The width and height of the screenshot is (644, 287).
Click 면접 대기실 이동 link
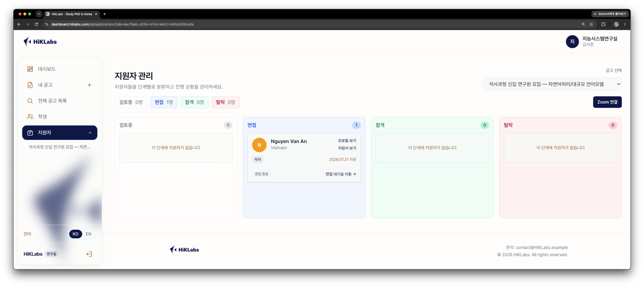(x=341, y=174)
